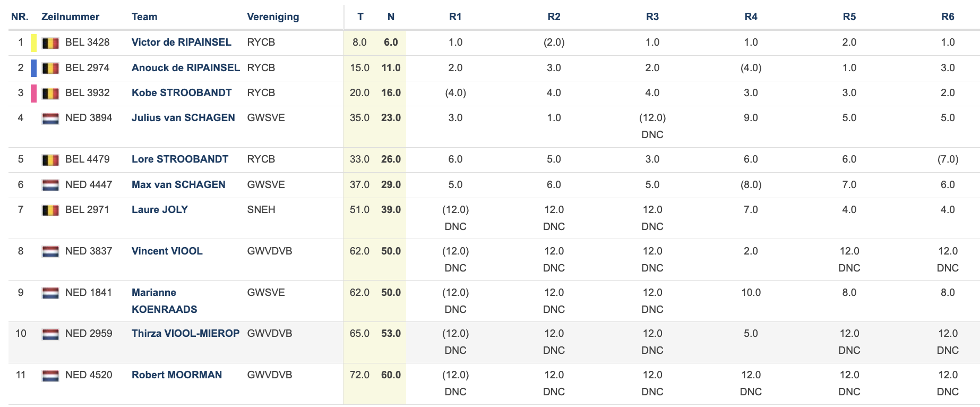Click Belgian flag icon beside BEL 4479

pyautogui.click(x=50, y=160)
